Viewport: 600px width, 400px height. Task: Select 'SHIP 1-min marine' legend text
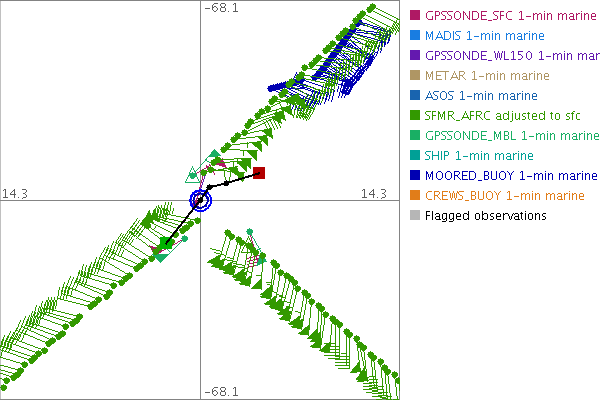point(479,155)
